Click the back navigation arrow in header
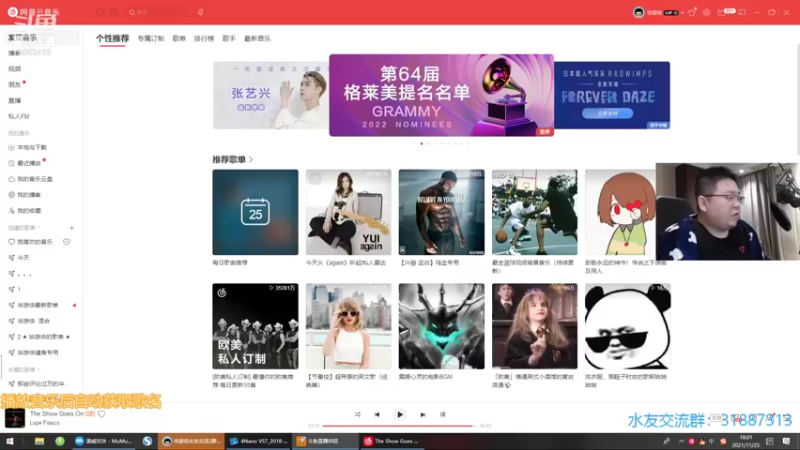Image resolution: width=800 pixels, height=450 pixels. click(101, 12)
